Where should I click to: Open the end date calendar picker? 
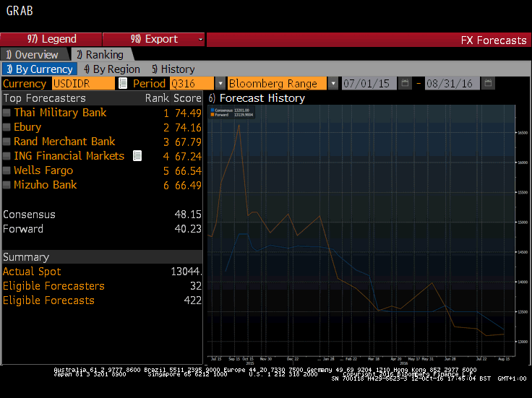point(488,83)
